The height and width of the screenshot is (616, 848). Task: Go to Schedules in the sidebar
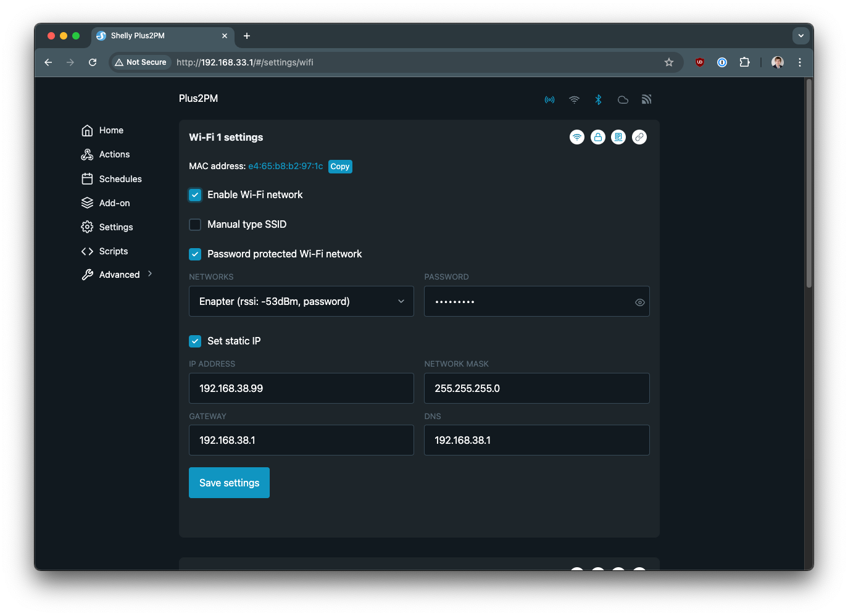click(112, 179)
